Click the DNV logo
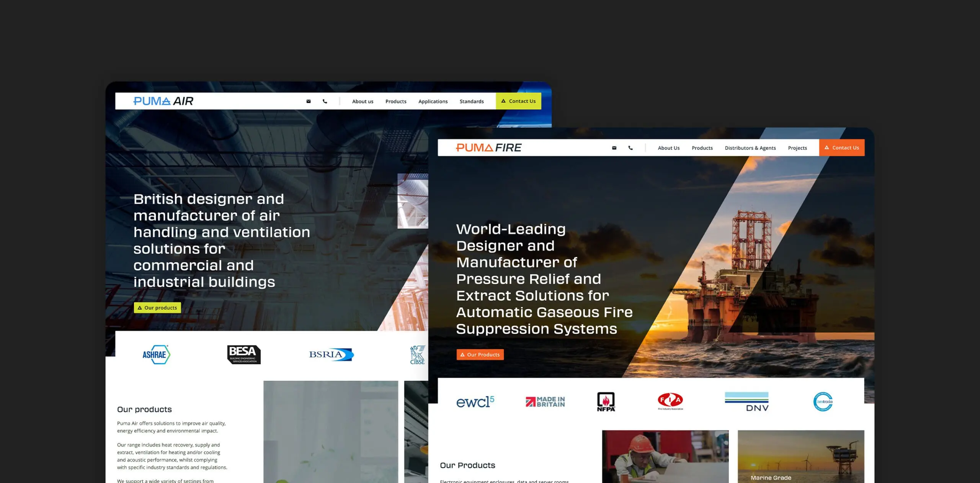This screenshot has width=980, height=483. [x=746, y=402]
